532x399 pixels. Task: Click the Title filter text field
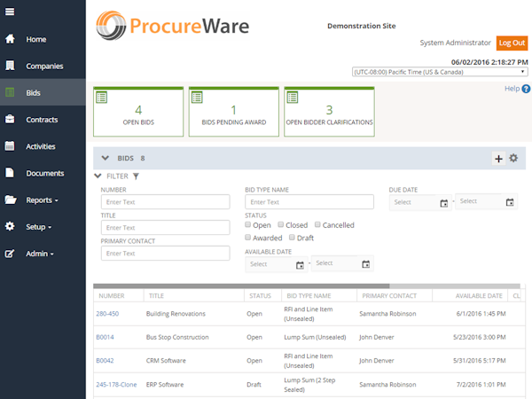(x=165, y=227)
